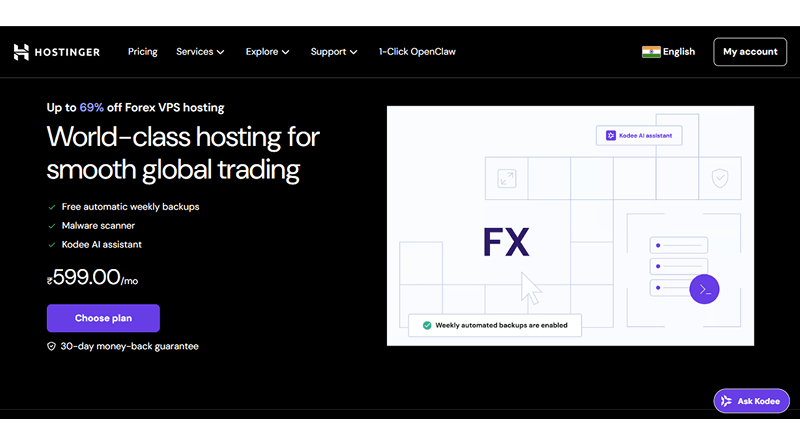Click the 69% discount text
This screenshot has width=800, height=445.
(x=91, y=108)
